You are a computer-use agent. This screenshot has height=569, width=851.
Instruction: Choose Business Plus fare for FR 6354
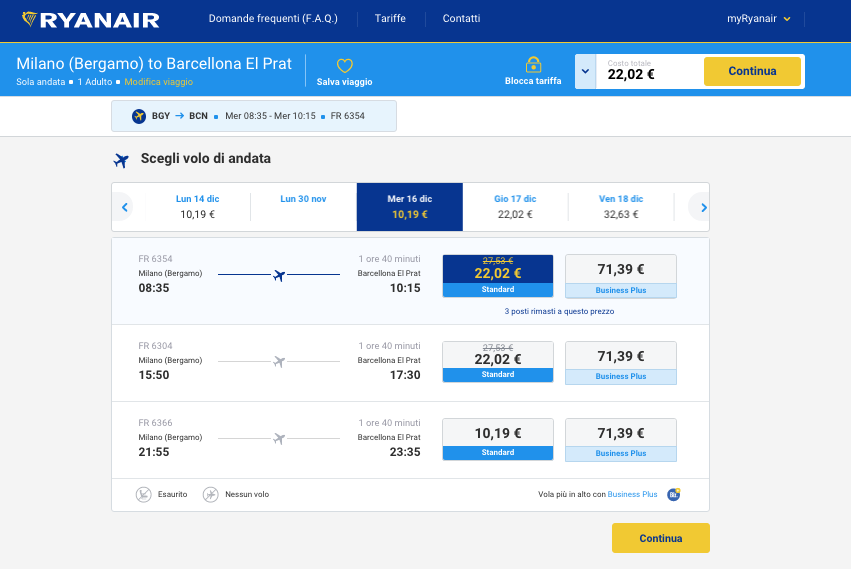(x=621, y=276)
